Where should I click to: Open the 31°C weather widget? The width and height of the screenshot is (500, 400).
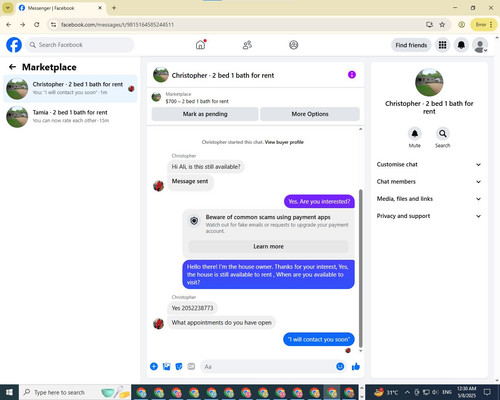click(x=386, y=392)
